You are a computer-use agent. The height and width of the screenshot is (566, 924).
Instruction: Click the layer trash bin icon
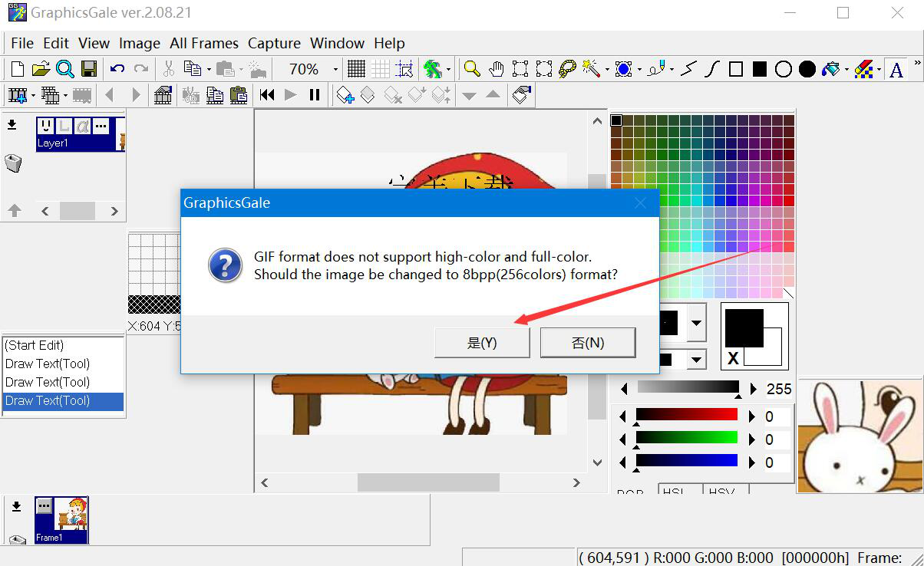[13, 163]
